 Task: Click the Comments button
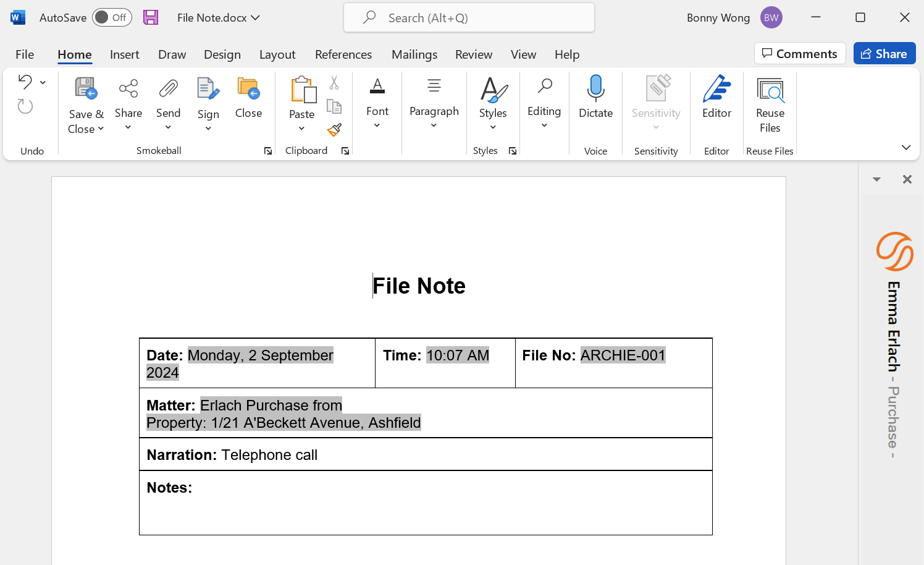799,54
